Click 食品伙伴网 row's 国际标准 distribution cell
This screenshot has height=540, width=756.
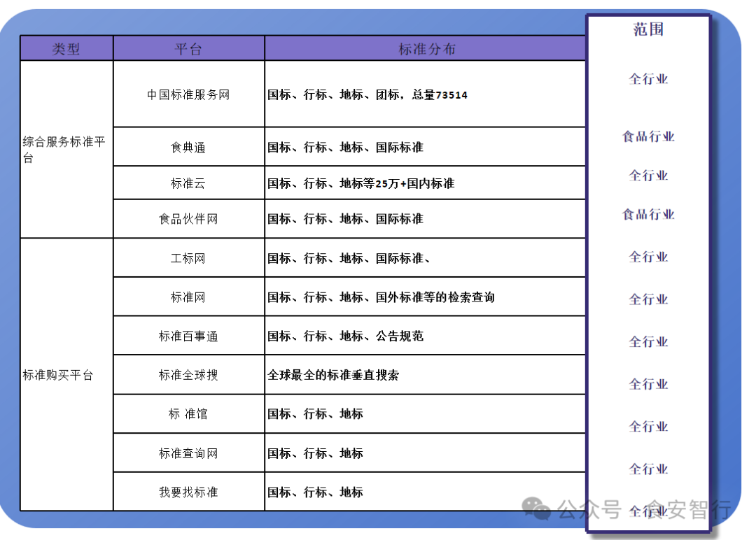(x=426, y=219)
